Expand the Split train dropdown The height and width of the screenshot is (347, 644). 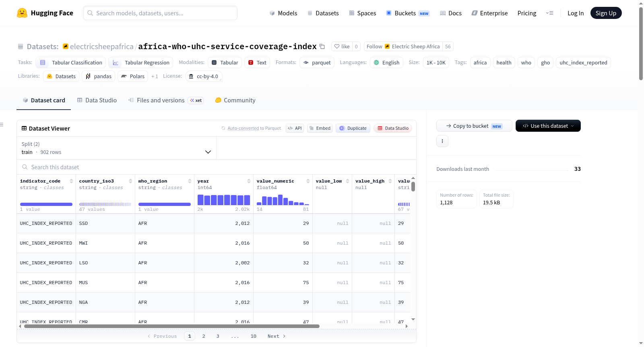116,148
